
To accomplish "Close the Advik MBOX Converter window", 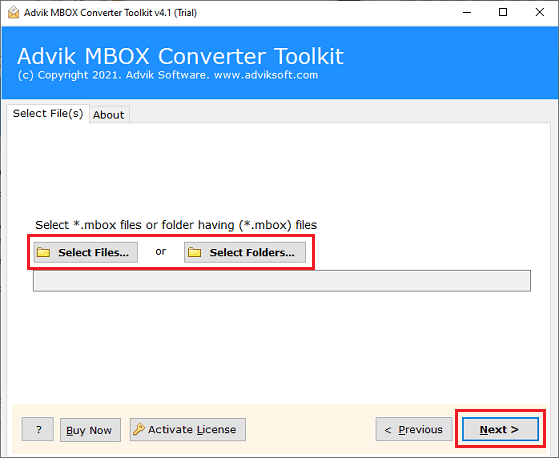I will [x=540, y=12].
